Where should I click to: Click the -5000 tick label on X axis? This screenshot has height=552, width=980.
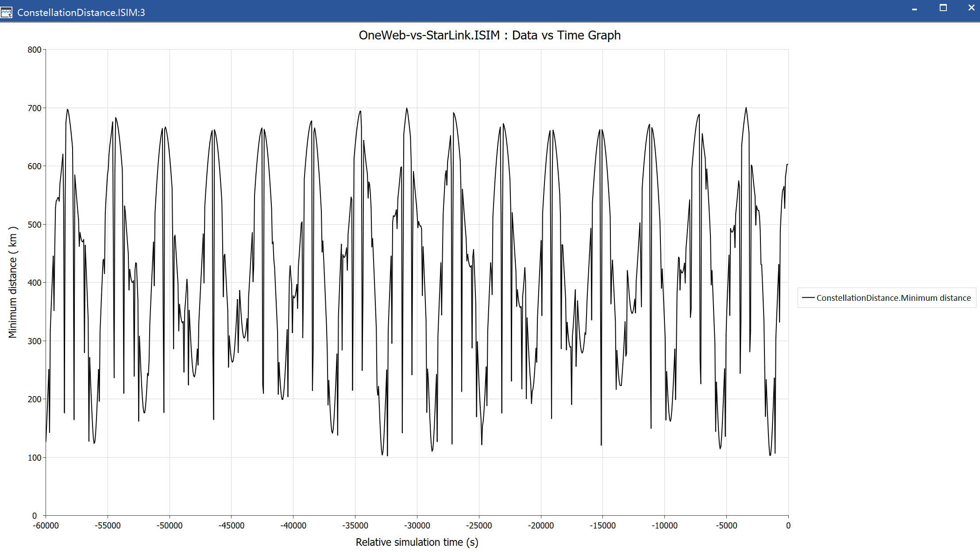point(726,525)
